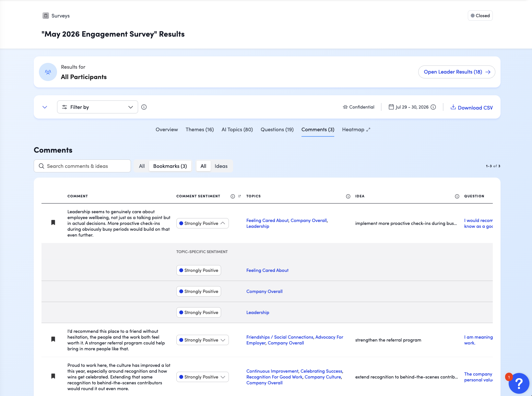532x396 pixels.
Task: Toggle bookmark on the Proud to work here comment
Action: click(x=53, y=376)
